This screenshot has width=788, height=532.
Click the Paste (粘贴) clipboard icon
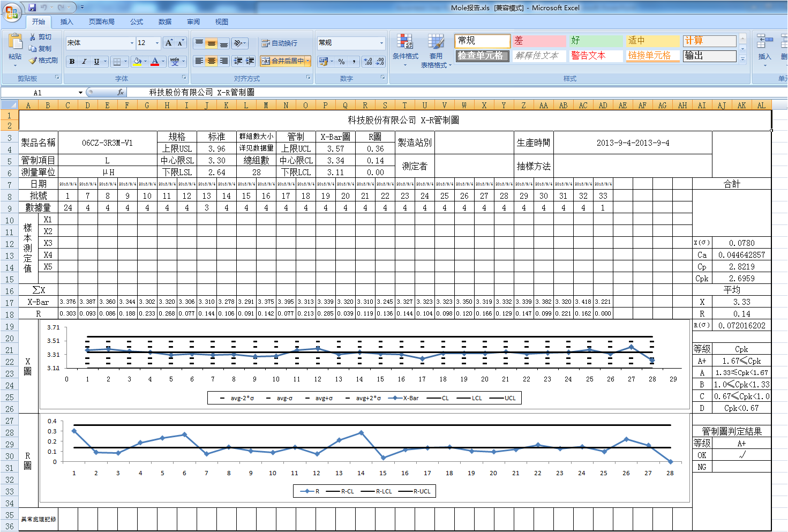[15, 42]
